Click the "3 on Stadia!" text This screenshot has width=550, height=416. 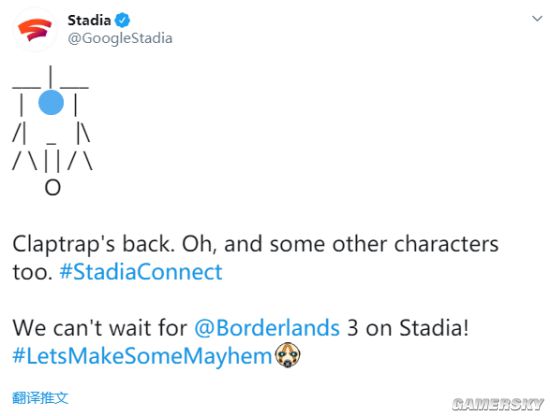pos(408,328)
